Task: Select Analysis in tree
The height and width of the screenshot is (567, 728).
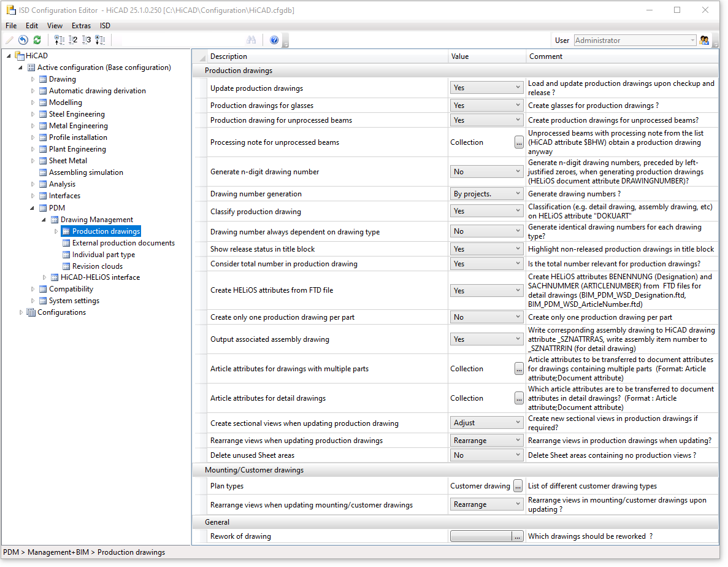Action: coord(62,184)
